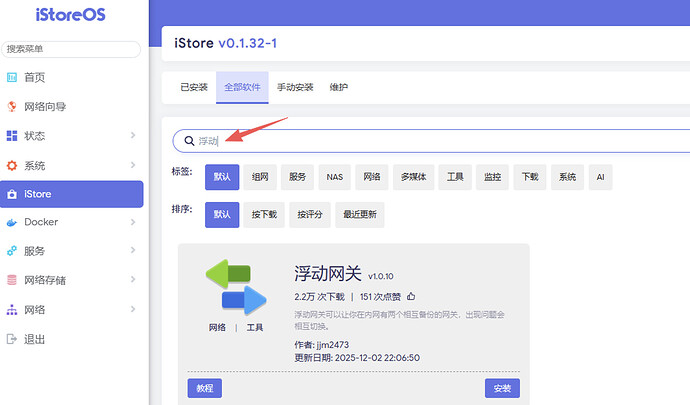690x405 pixels.
Task: Filter by the 网络 tag
Action: 372,177
